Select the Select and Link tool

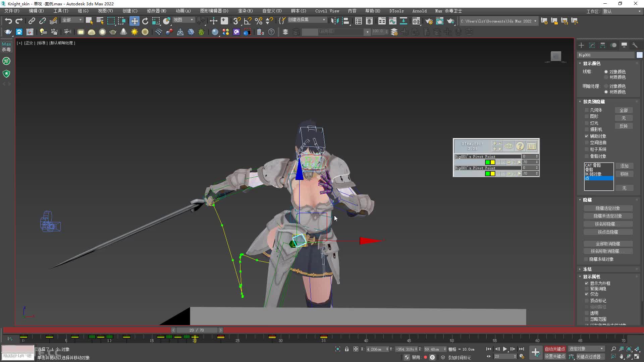(x=32, y=21)
